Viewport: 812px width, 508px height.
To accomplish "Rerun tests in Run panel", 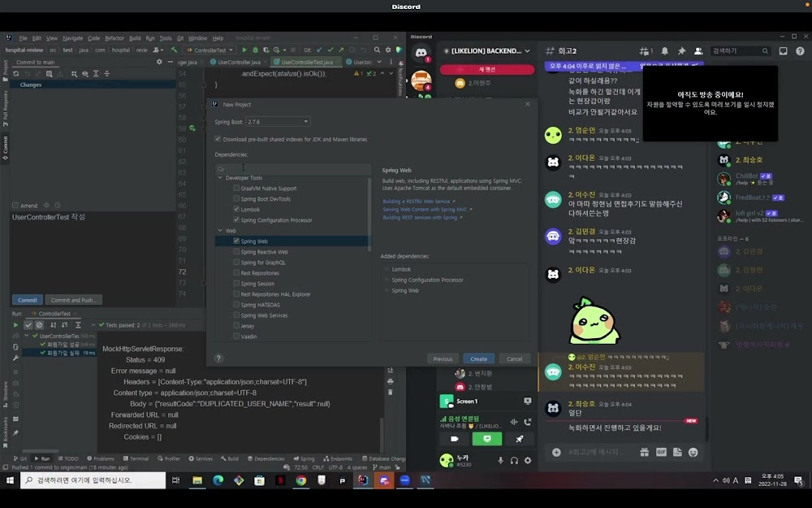I will click(15, 325).
